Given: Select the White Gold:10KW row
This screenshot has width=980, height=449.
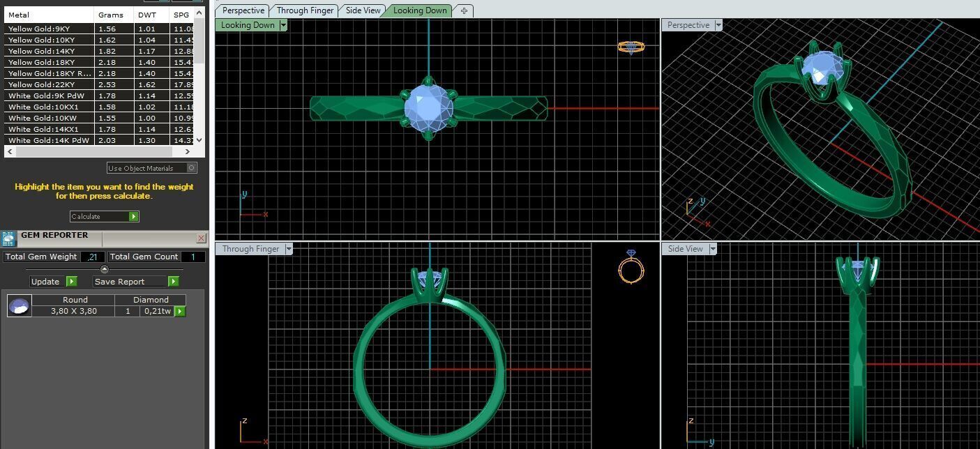Looking at the screenshot, I should 99,118.
